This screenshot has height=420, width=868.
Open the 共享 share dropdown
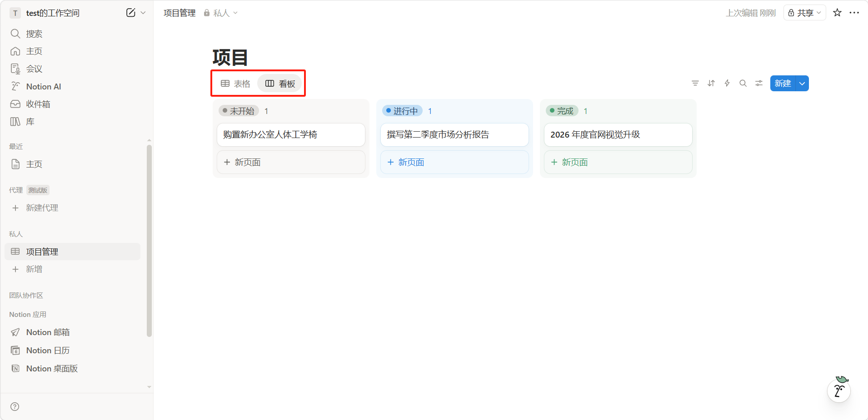[804, 13]
